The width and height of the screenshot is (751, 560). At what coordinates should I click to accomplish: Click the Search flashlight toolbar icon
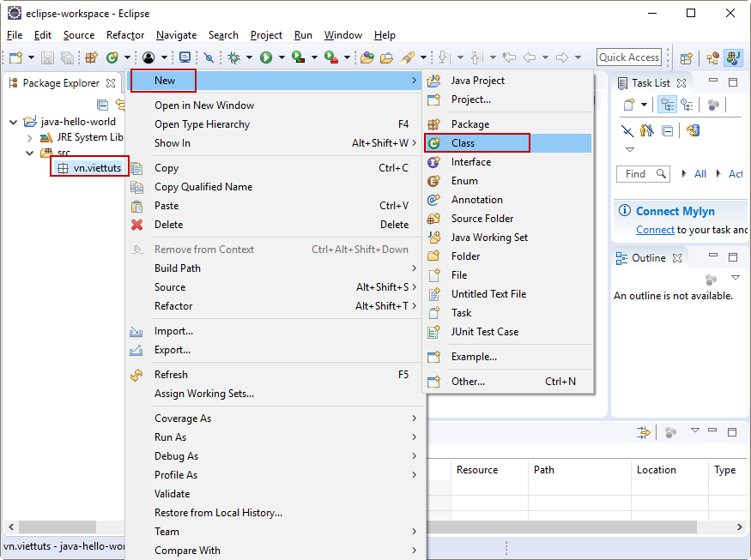(x=408, y=58)
